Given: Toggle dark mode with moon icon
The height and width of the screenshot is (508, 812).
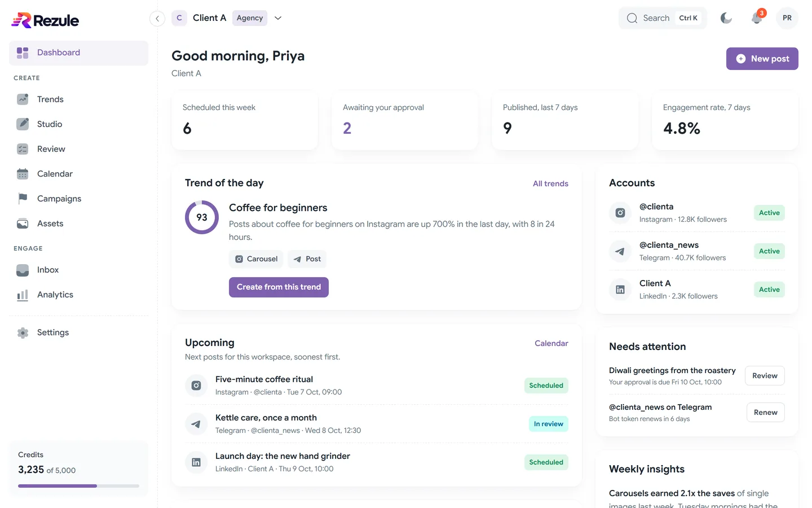Looking at the screenshot, I should 726,18.
